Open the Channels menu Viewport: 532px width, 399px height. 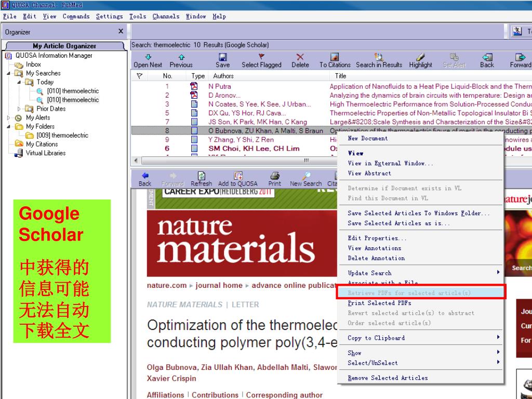point(166,16)
